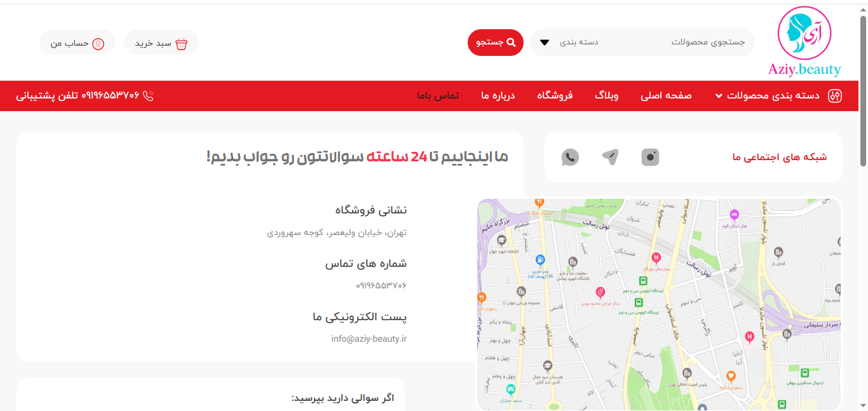This screenshot has width=868, height=411.
Task: Click the shopping basket icon
Action: 182,44
